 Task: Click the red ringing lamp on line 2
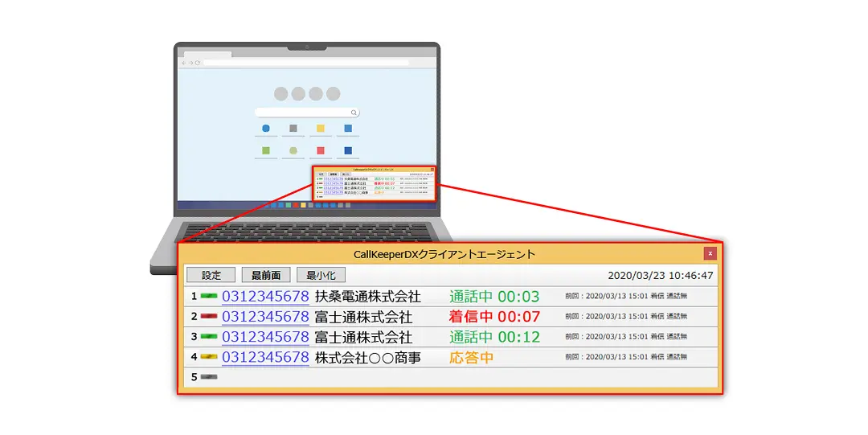[x=209, y=317]
